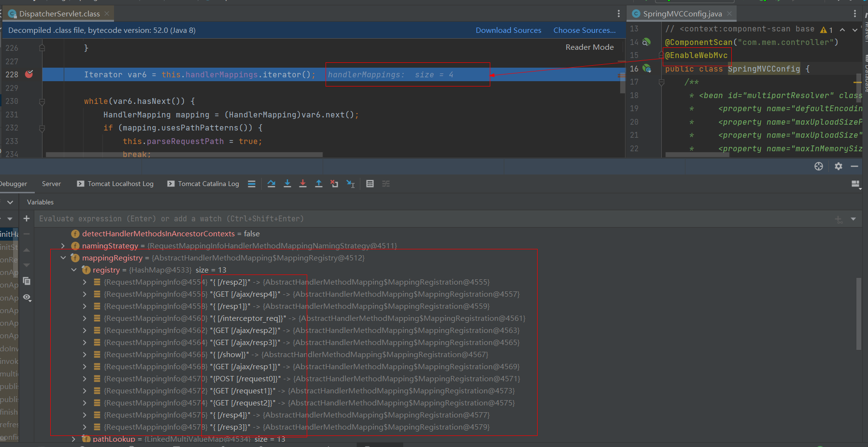Viewport: 868px width, 447px height.
Task: Expand the namingStrategy node
Action: click(x=63, y=245)
